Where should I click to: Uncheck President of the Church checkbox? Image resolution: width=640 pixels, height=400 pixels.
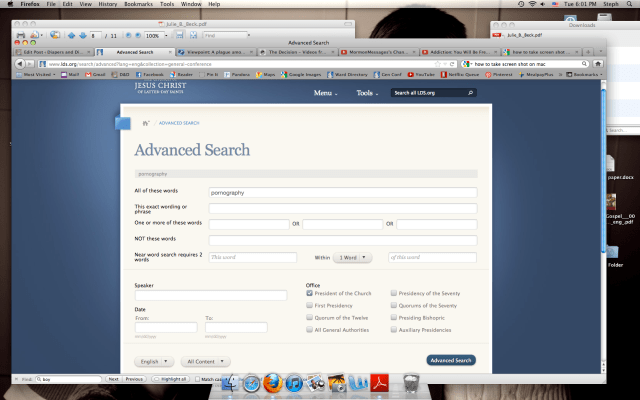[x=310, y=293]
